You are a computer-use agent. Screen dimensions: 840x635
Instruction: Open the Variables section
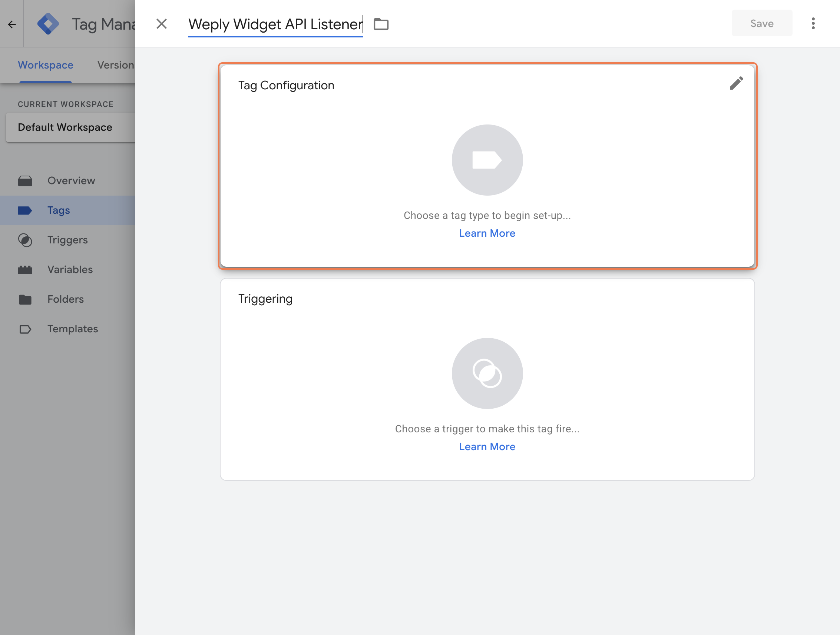tap(70, 269)
